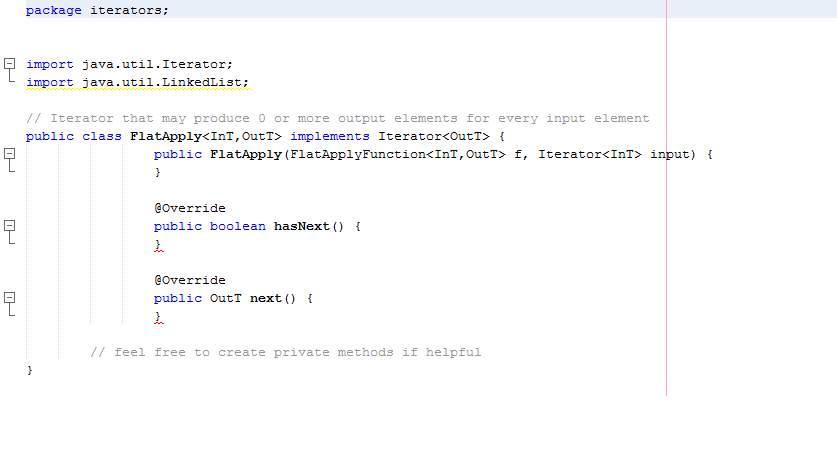
Task: Click the 'package' keyword on first line
Action: (53, 10)
